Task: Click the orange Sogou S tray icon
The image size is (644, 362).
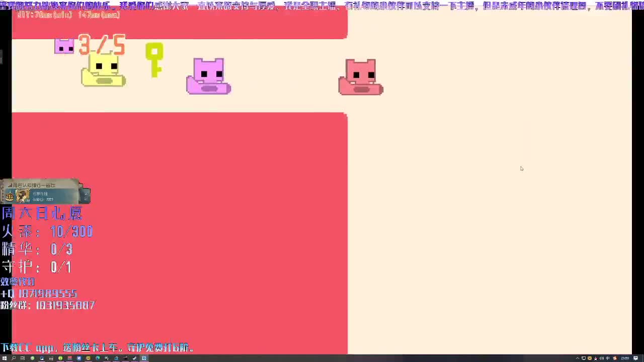Action: pos(614,358)
